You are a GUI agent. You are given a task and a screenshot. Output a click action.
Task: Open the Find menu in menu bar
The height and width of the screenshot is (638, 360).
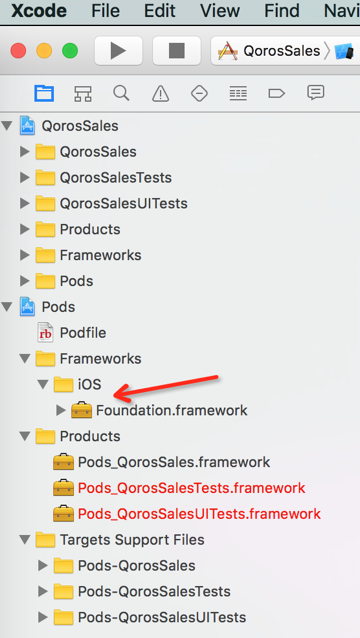point(282,11)
